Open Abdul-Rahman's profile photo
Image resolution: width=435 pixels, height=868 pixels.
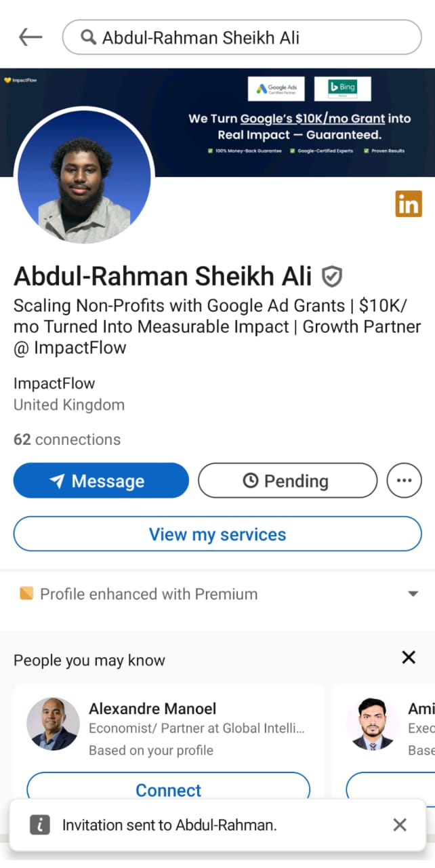click(x=84, y=178)
